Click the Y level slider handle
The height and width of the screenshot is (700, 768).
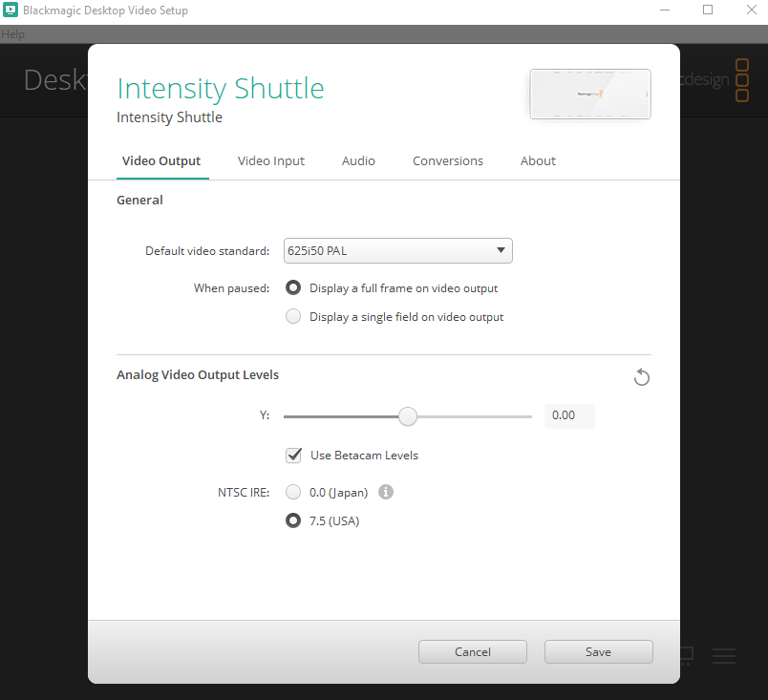coord(408,416)
